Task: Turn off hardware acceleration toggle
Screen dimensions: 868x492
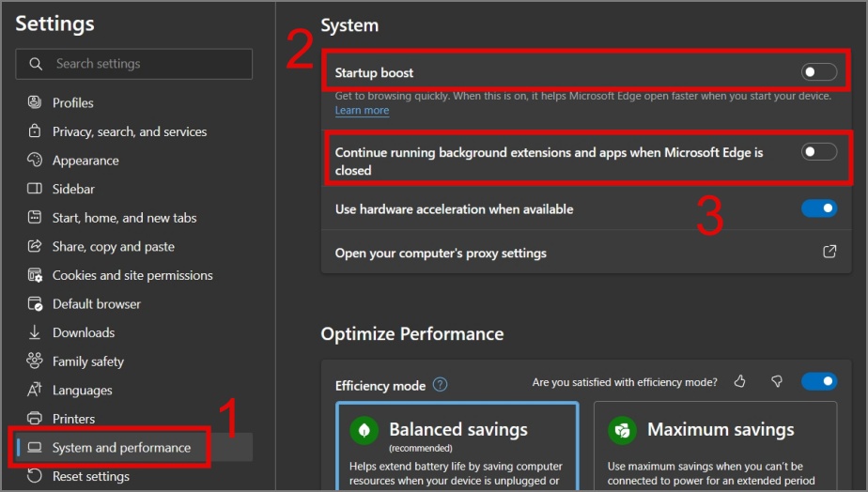Action: (x=819, y=208)
